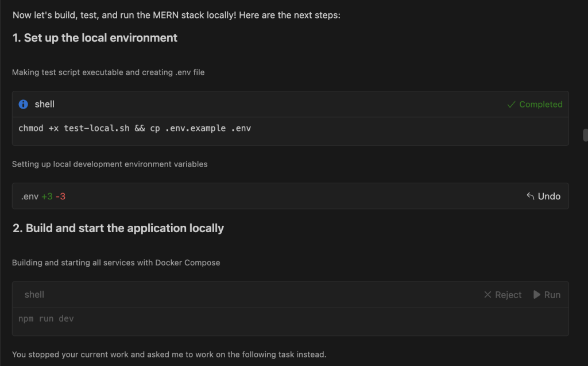Select the shell header on the completed block

[44, 104]
